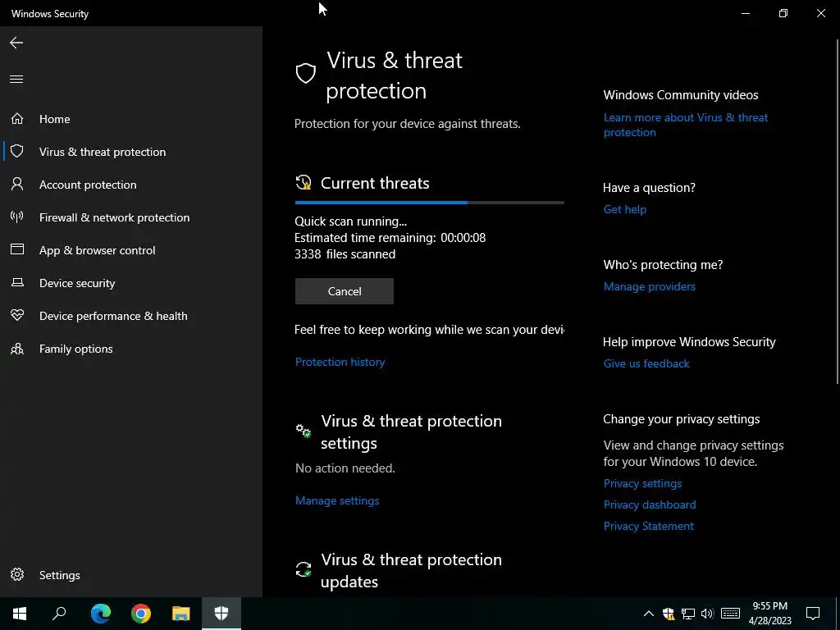Click the Current threats heading
Screen dimensions: 840x630
[375, 183]
